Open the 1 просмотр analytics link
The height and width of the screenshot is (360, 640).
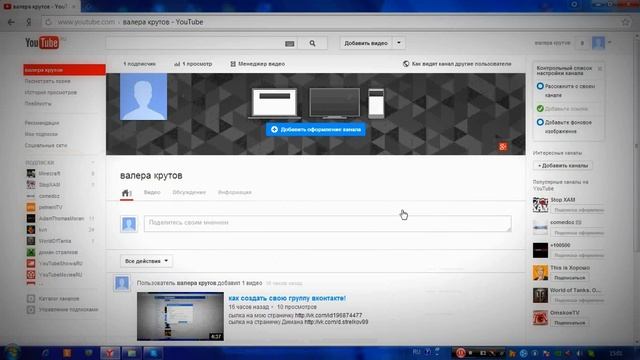coord(193,64)
